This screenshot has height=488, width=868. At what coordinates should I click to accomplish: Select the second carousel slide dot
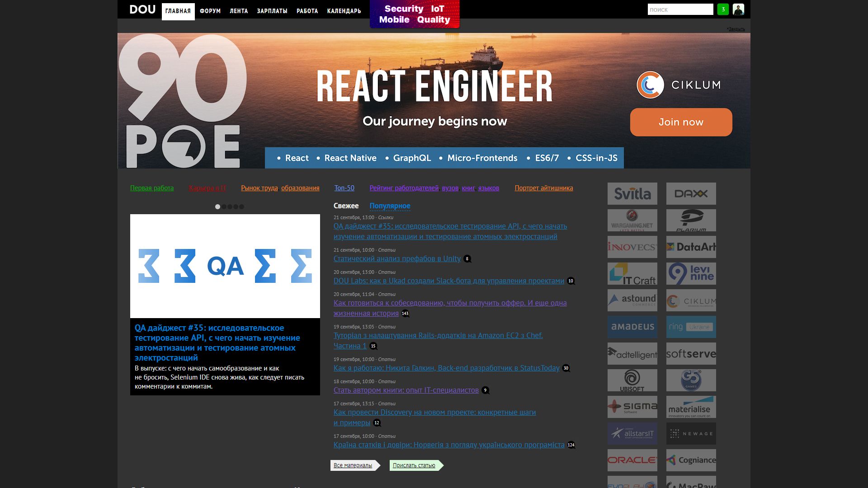coord(224,207)
